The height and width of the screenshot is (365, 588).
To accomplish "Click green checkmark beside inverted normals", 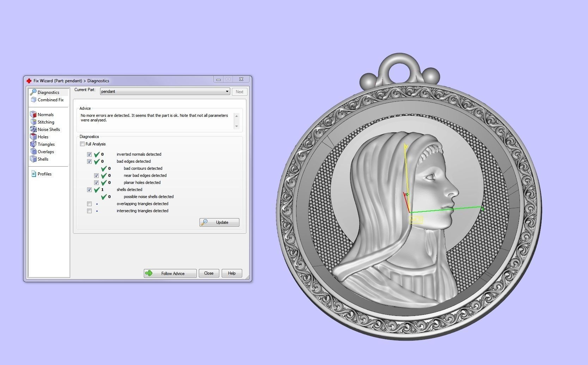I will click(97, 154).
